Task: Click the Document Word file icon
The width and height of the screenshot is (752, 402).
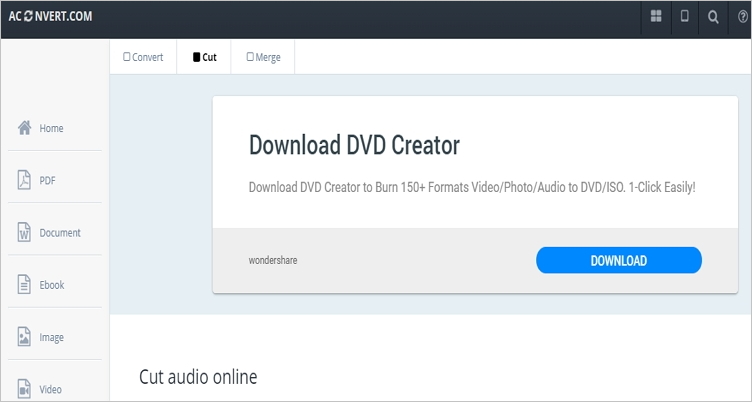Action: 24,232
